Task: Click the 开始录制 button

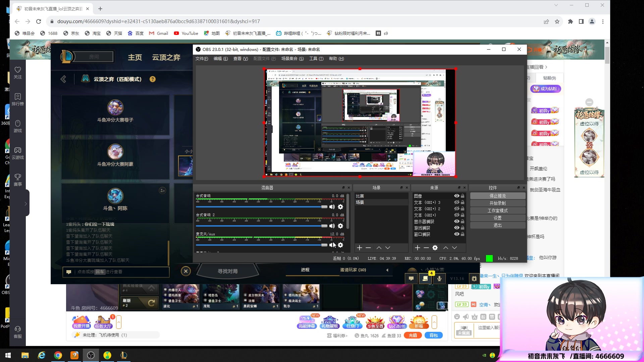Action: pos(497,203)
